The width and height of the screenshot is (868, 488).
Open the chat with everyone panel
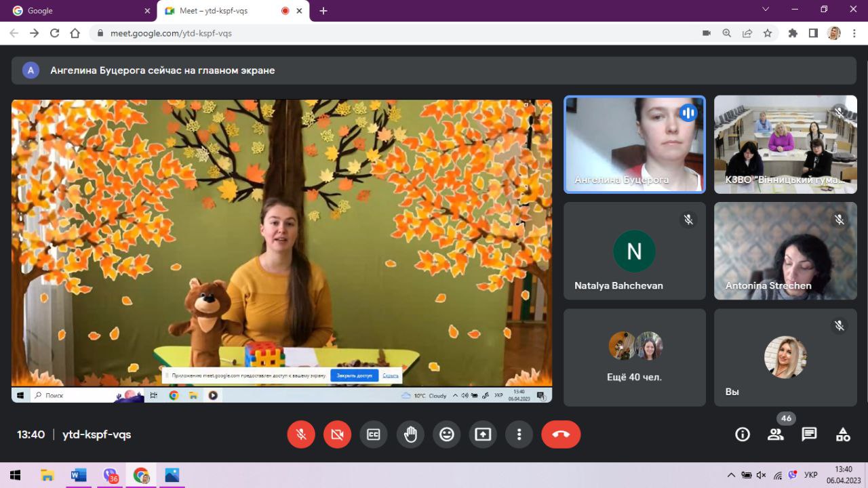pyautogui.click(x=809, y=434)
